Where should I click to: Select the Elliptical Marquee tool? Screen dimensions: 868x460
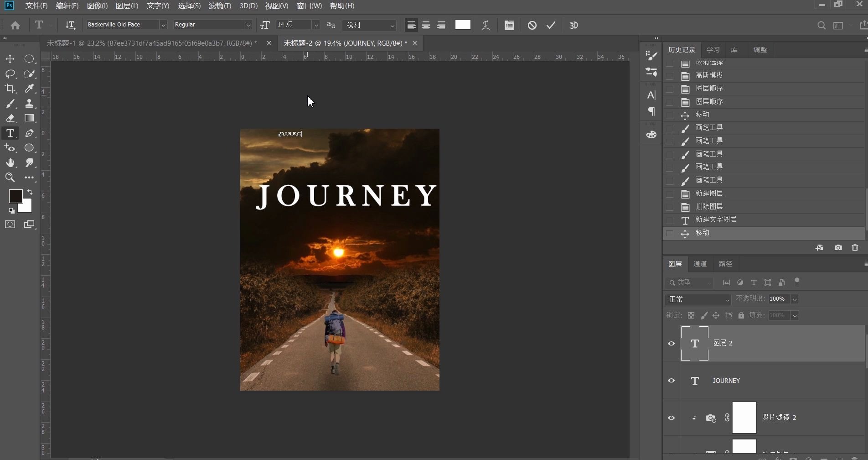coord(29,59)
